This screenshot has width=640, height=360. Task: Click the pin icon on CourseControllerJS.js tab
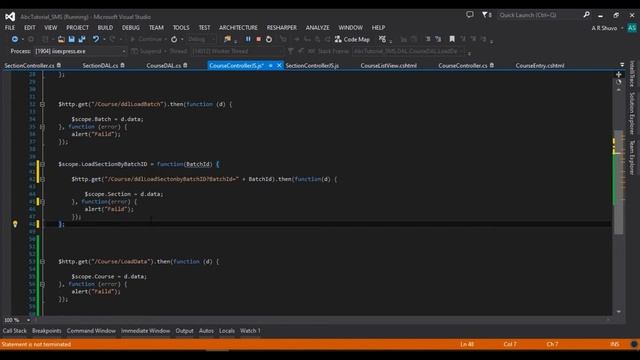[x=271, y=65]
